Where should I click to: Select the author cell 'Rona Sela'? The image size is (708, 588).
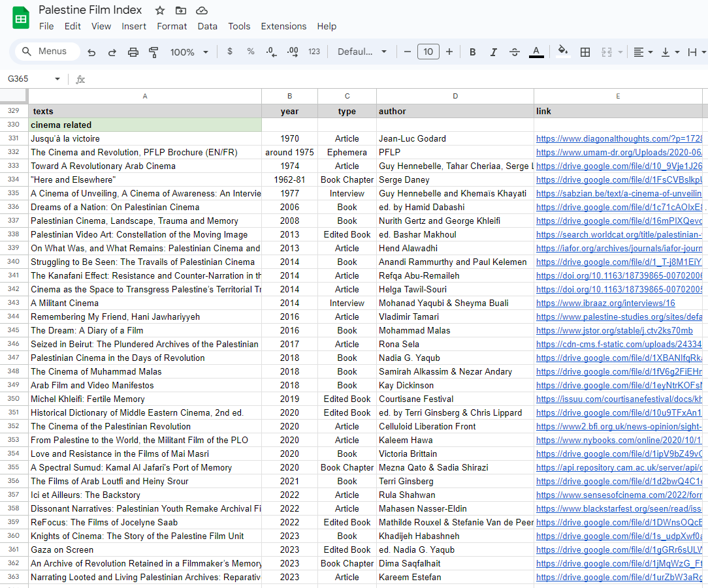[455, 345]
